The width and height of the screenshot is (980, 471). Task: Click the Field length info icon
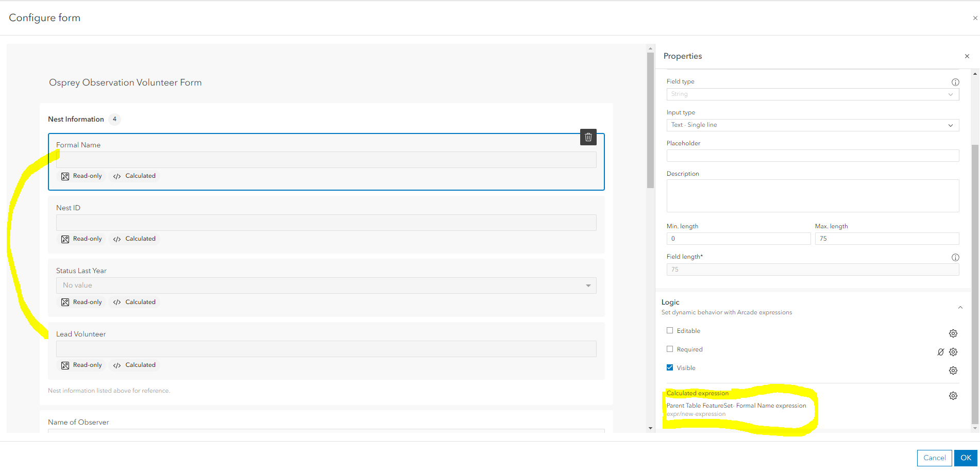point(955,257)
